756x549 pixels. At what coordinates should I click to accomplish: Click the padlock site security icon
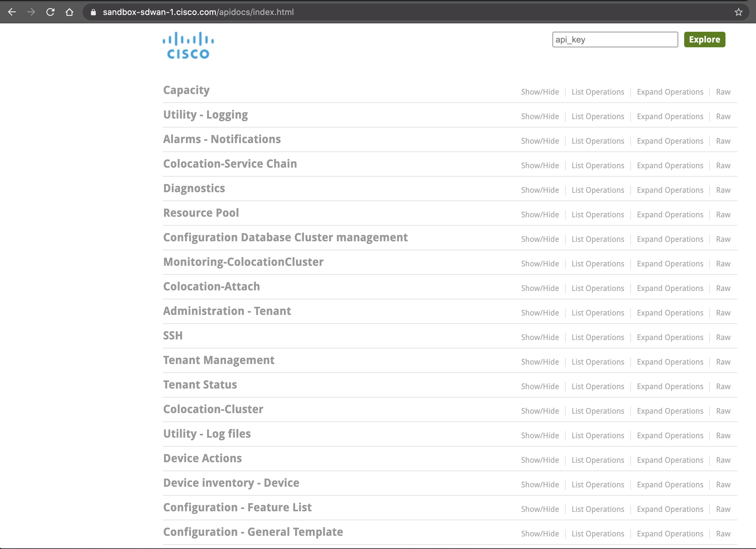pos(93,12)
